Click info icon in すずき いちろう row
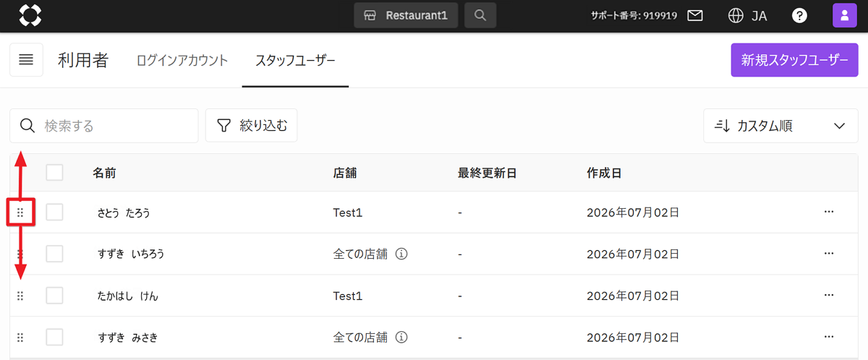The height and width of the screenshot is (360, 868). pyautogui.click(x=402, y=254)
